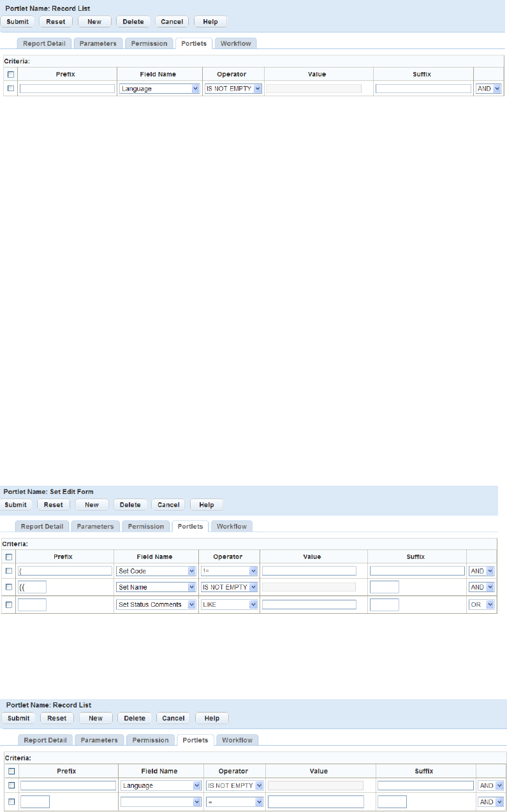Image resolution: width=507 pixels, height=812 pixels.
Task: Click prefix field on the blank-field criteria row
Action: point(35,802)
